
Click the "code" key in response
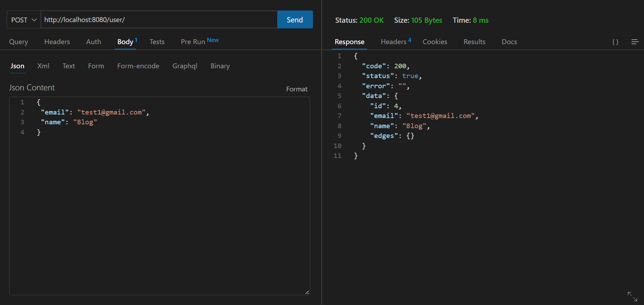[x=374, y=66]
